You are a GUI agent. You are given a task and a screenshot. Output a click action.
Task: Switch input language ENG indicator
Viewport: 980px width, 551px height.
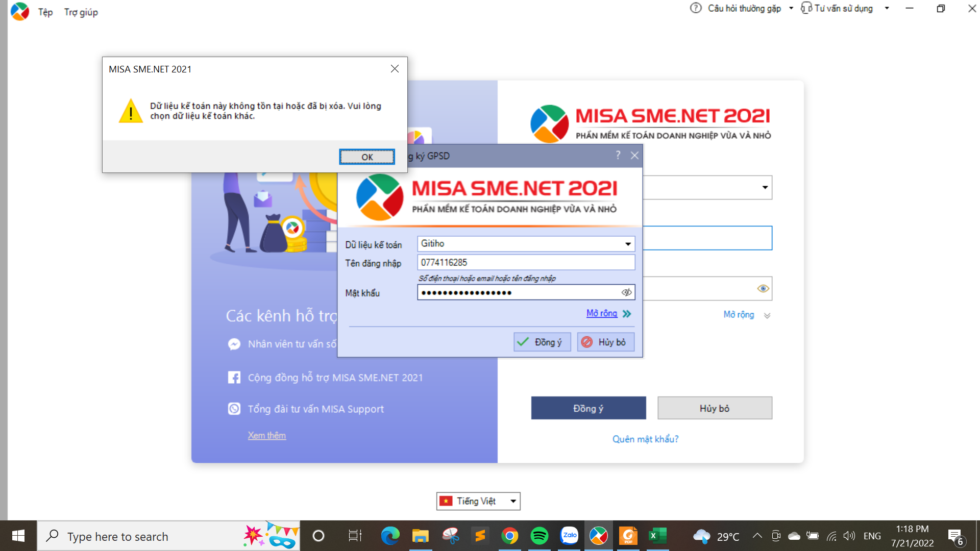tap(872, 536)
